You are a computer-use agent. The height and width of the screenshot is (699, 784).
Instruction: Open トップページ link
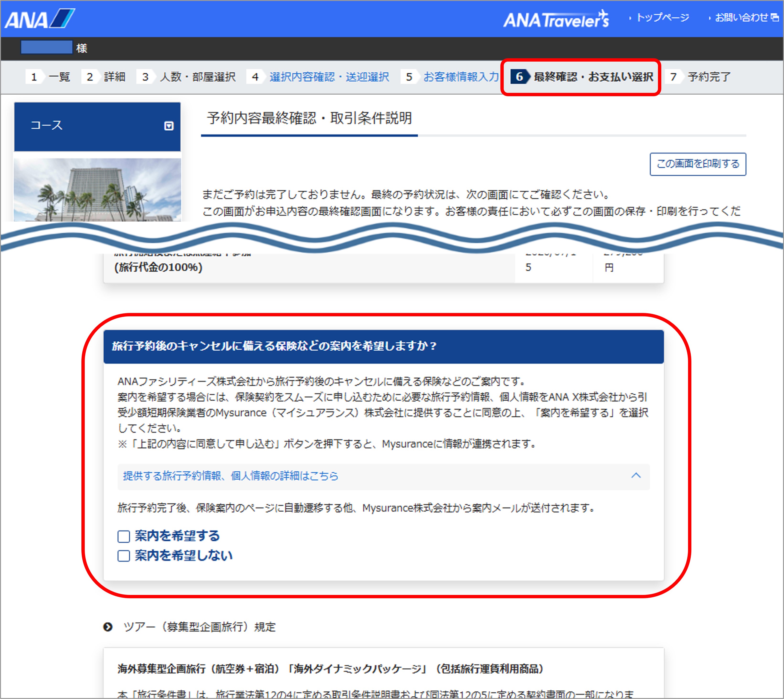coord(663,18)
